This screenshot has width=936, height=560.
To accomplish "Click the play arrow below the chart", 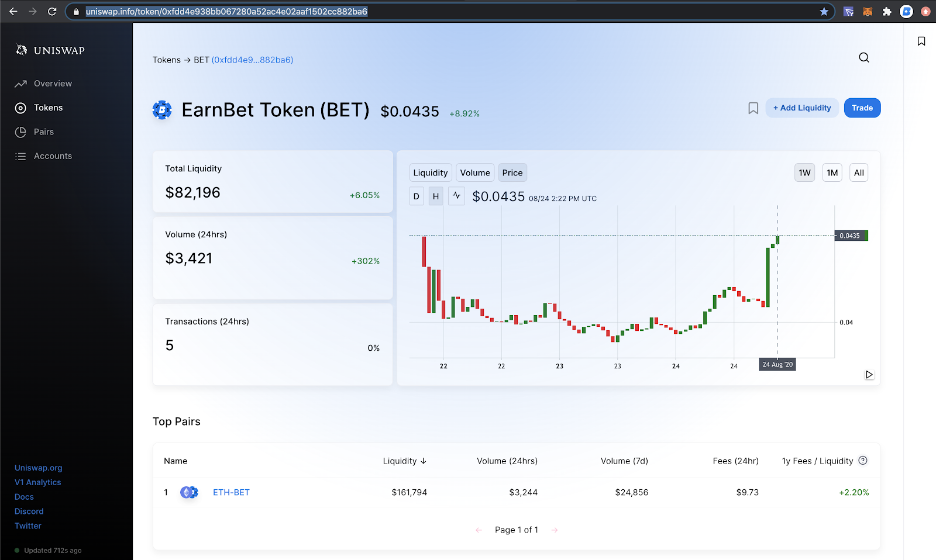I will coord(869,375).
